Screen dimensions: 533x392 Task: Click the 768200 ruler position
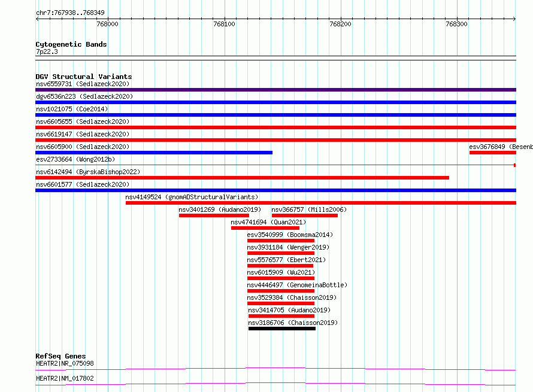[x=340, y=24]
